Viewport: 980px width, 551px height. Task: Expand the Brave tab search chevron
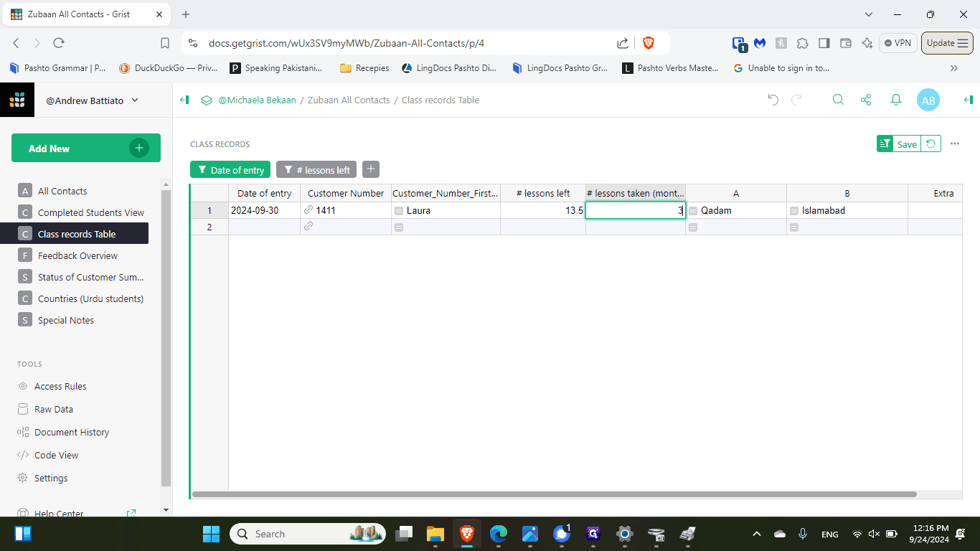869,14
